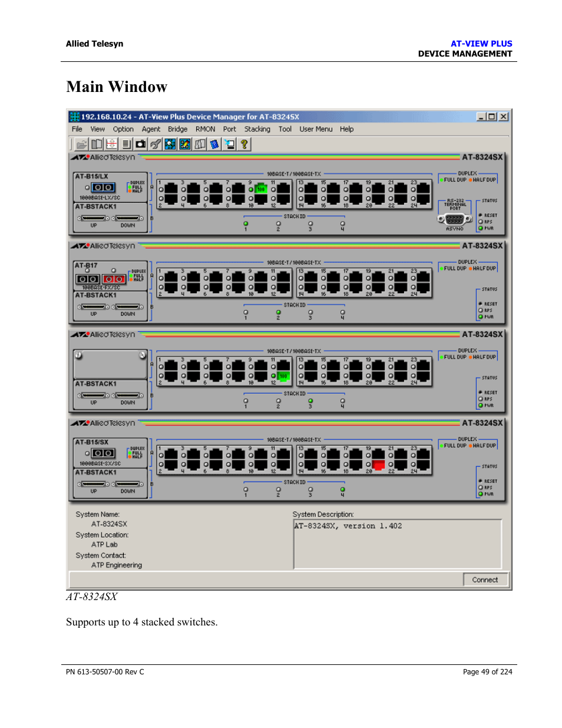Click the vertical resize arrows toolbar icon
This screenshot has width=562, height=728.
click(111, 144)
